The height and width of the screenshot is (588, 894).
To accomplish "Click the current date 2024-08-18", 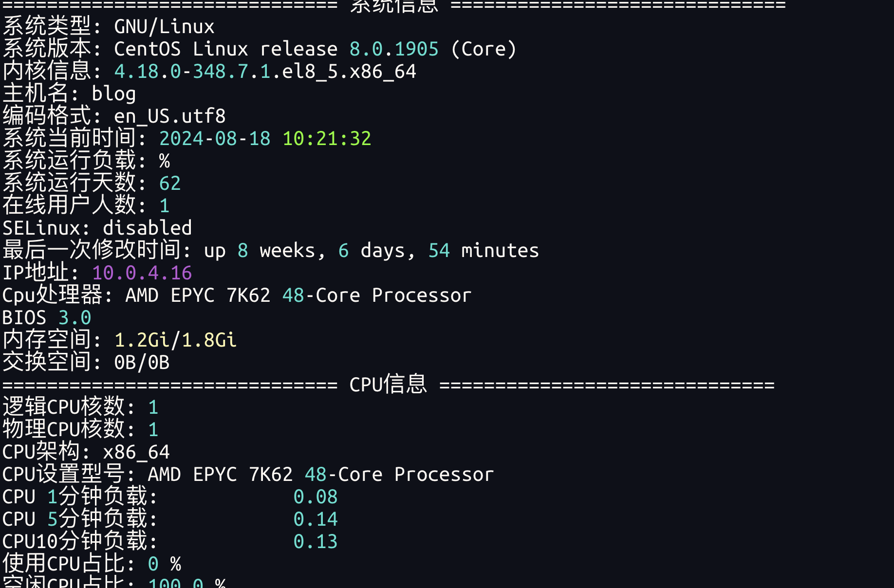I will (214, 139).
